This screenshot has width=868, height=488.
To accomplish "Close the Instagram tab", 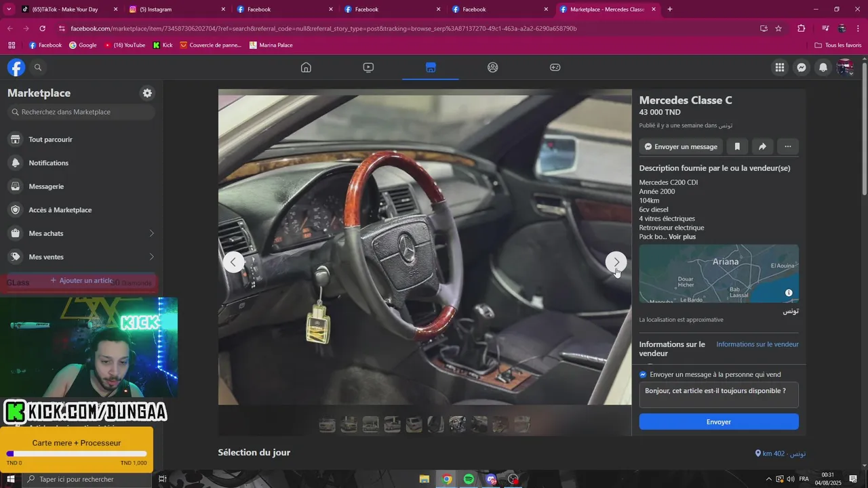I will click(x=223, y=9).
